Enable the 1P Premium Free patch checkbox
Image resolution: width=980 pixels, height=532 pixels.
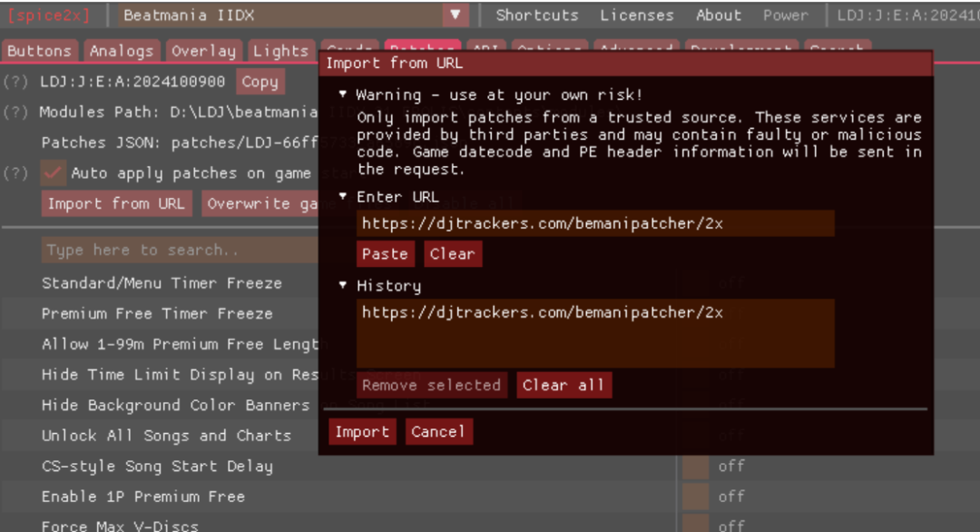tap(695, 497)
